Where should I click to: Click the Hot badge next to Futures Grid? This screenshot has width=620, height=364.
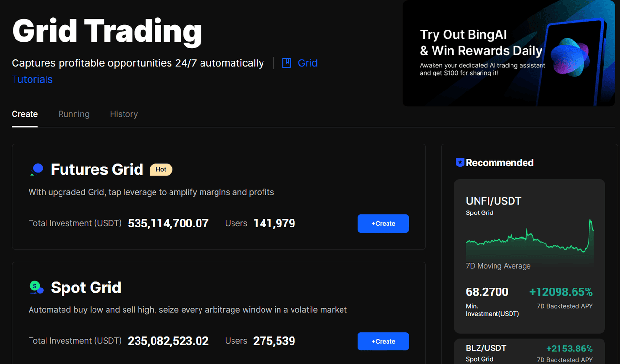point(161,169)
